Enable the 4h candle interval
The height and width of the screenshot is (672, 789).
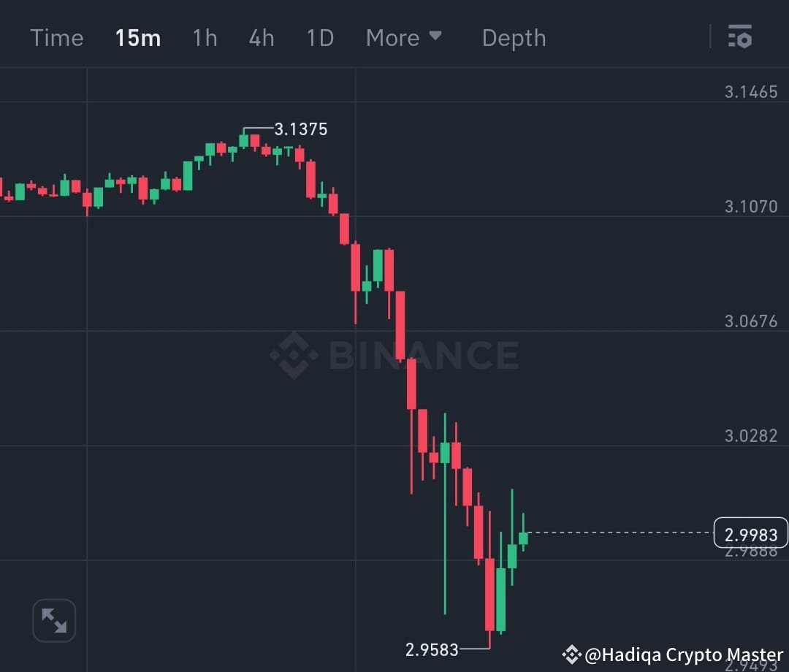pyautogui.click(x=262, y=38)
